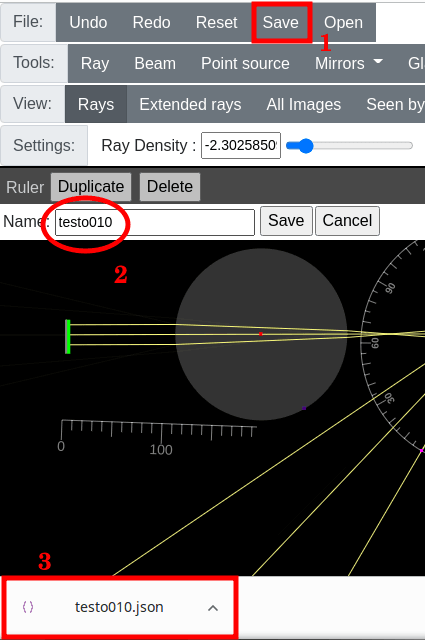Screen dimensions: 425x640
Task: Select the Beam tool
Action: click(155, 63)
